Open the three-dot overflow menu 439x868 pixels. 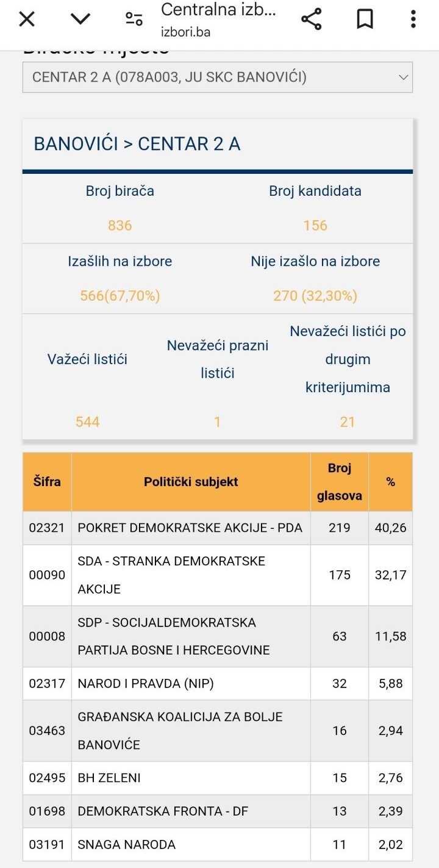point(413,20)
